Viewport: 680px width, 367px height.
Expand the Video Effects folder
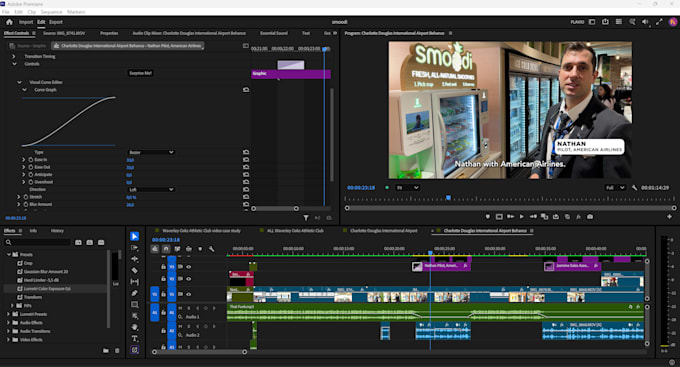(x=8, y=340)
